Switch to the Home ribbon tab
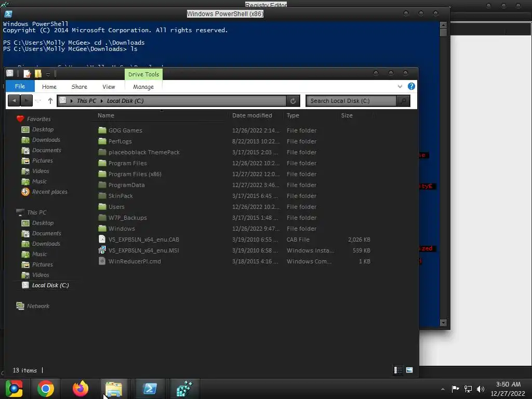 coord(49,87)
